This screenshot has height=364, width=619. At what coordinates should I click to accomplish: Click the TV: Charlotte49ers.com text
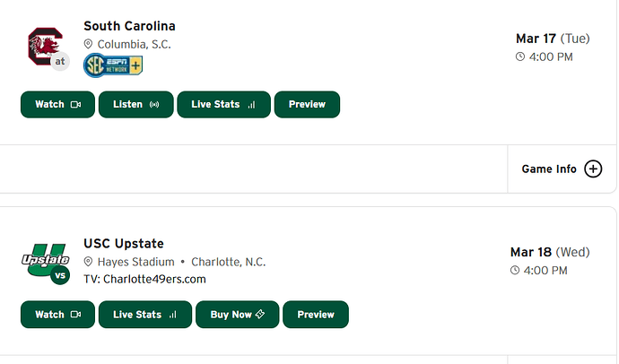(144, 279)
